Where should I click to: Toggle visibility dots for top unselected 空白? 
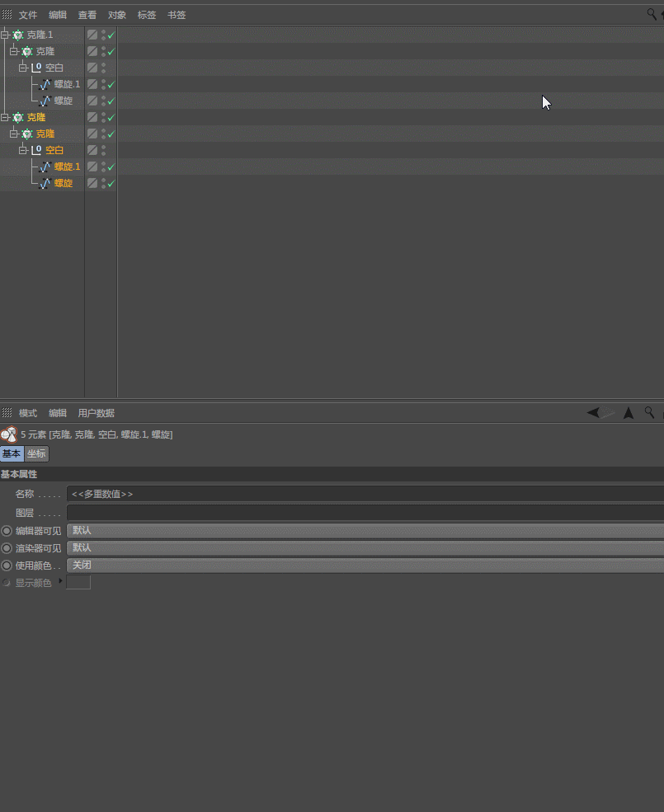103,68
